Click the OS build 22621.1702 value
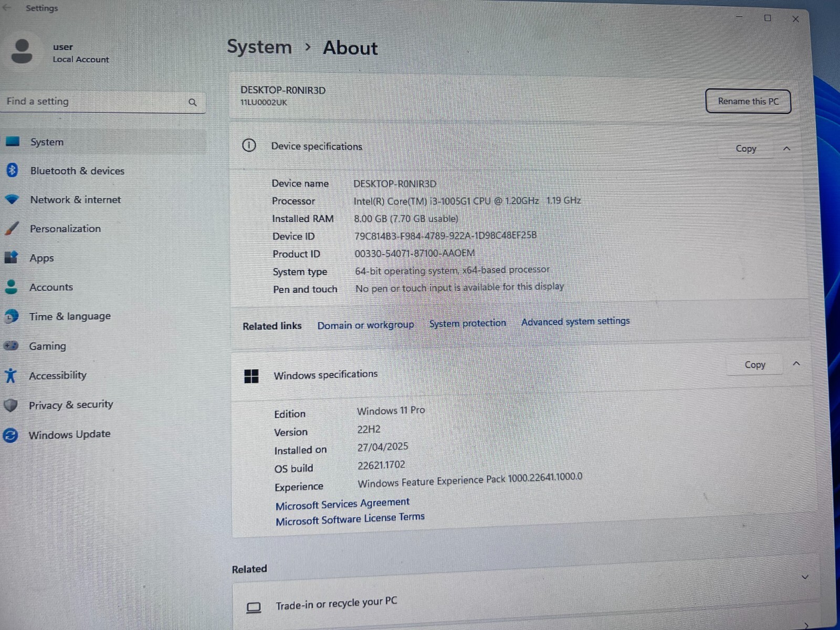Screen dimensions: 840x630 (381, 465)
